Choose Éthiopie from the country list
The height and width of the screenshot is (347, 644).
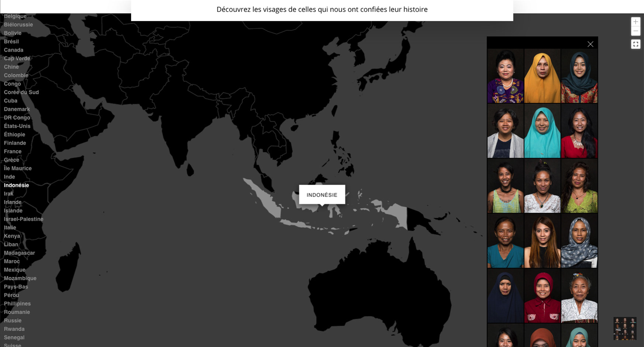pos(15,135)
